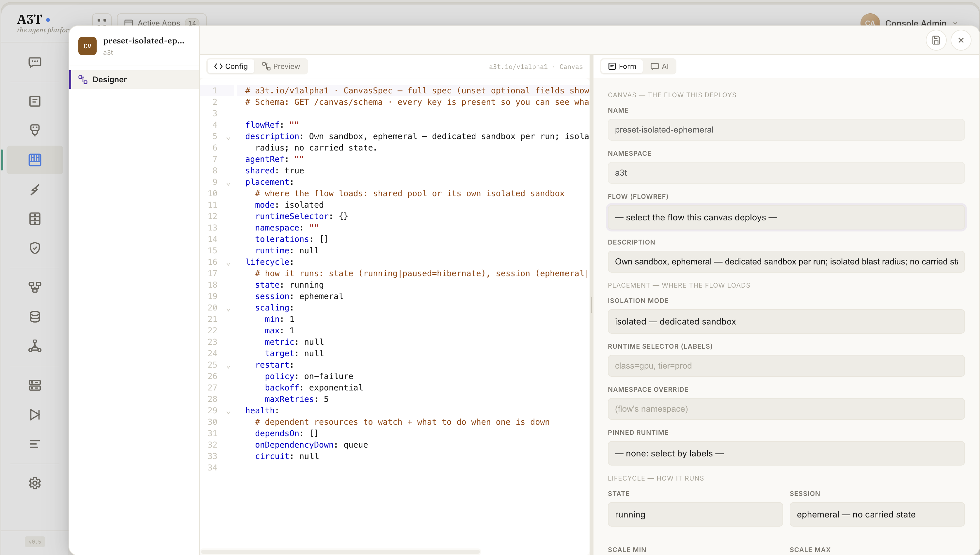
Task: Open the database cylinder sidebar icon
Action: tap(35, 317)
